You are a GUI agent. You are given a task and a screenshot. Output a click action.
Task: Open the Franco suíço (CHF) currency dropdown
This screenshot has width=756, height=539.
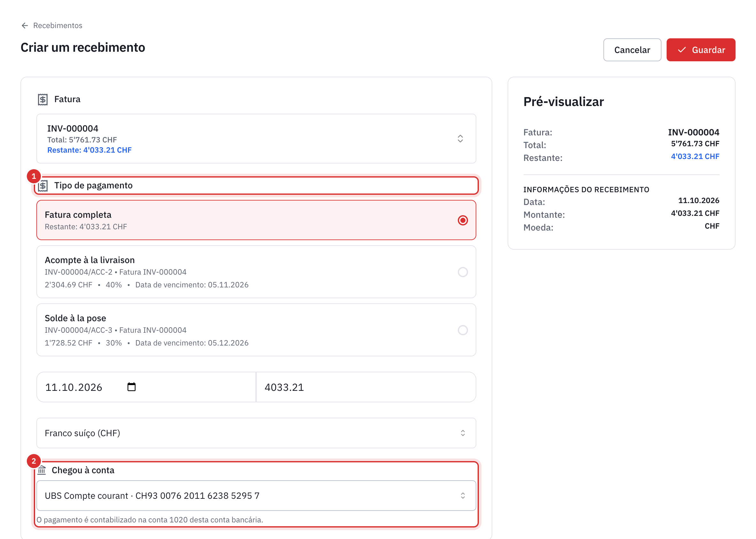[256, 433]
